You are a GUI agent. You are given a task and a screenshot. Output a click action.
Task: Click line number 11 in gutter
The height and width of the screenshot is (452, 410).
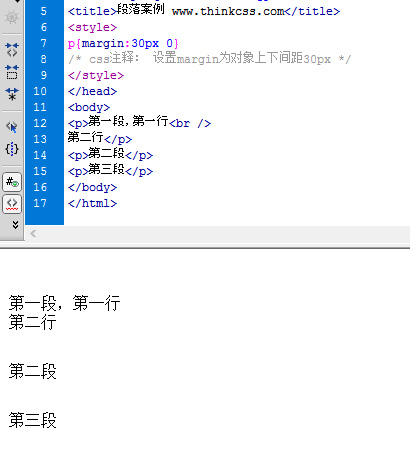[x=40, y=107]
